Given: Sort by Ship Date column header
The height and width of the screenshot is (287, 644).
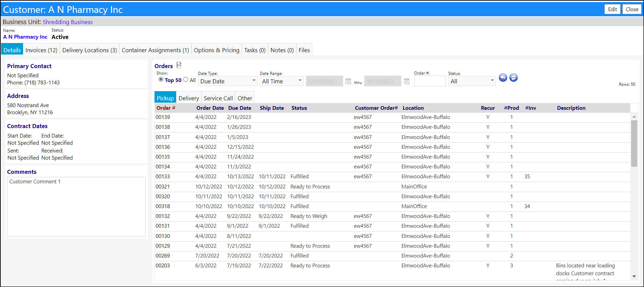Looking at the screenshot, I should pyautogui.click(x=272, y=108).
